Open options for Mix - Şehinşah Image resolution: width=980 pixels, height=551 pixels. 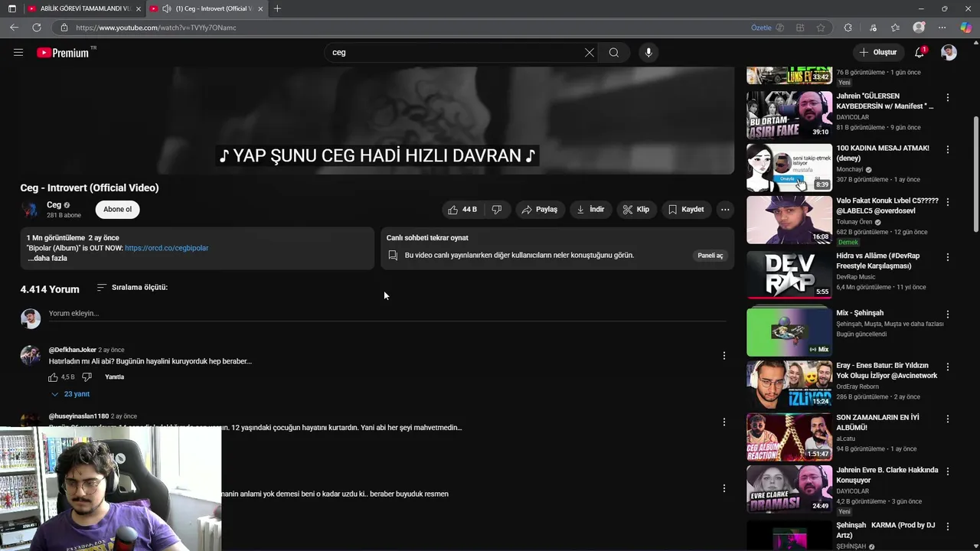click(948, 314)
